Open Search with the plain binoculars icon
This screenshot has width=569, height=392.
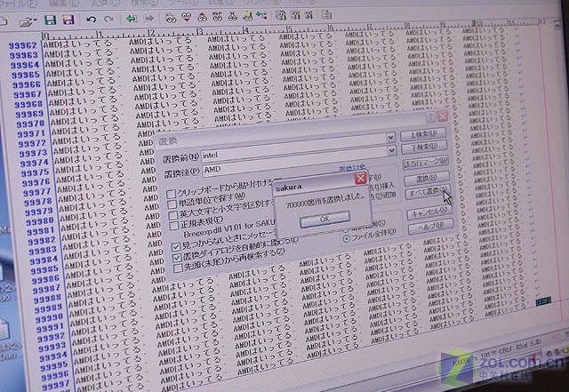pos(171,18)
